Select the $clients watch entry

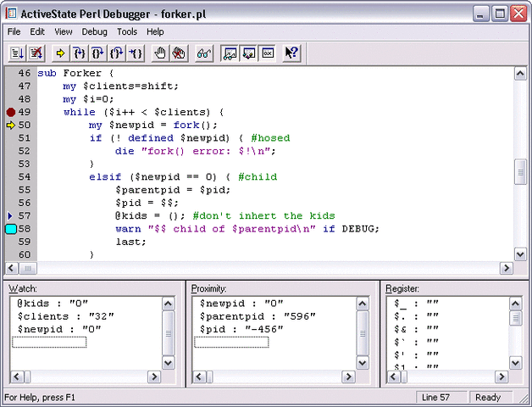point(66,316)
